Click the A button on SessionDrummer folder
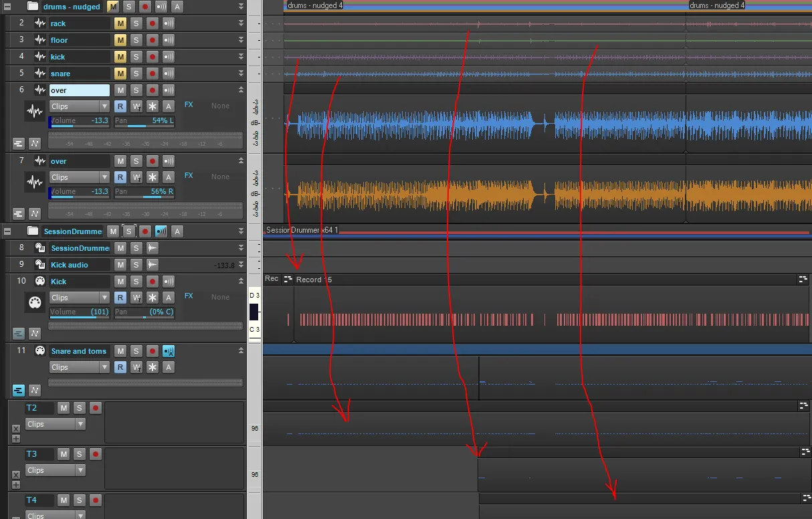Screen dimensions: 812x519 click(177, 231)
